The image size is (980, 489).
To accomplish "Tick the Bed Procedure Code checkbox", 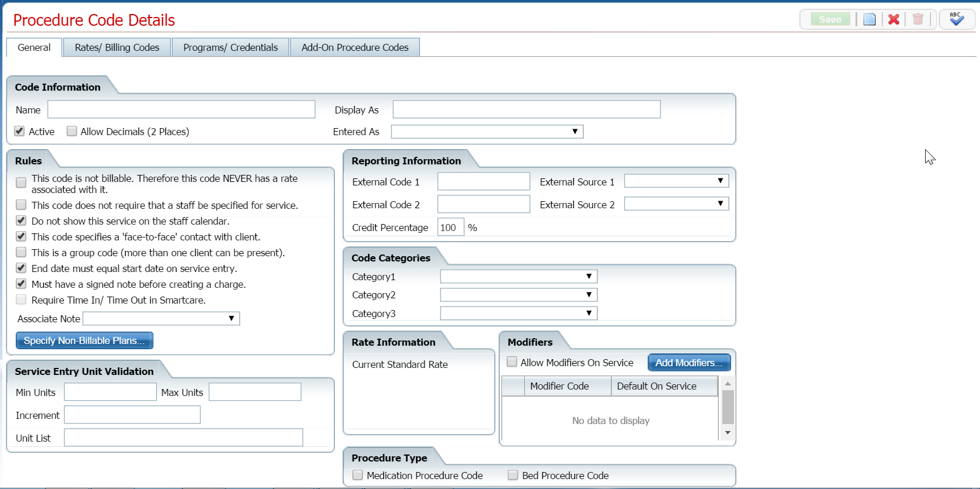I will 513,475.
